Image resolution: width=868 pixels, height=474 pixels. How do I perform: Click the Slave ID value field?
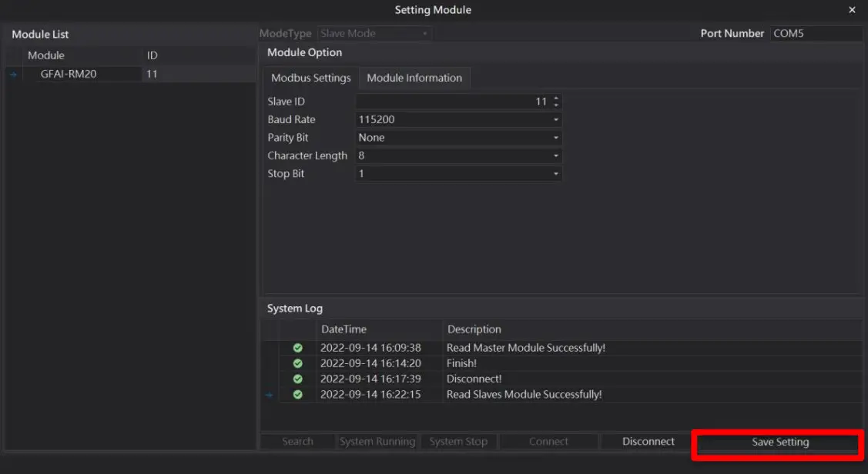pyautogui.click(x=453, y=102)
